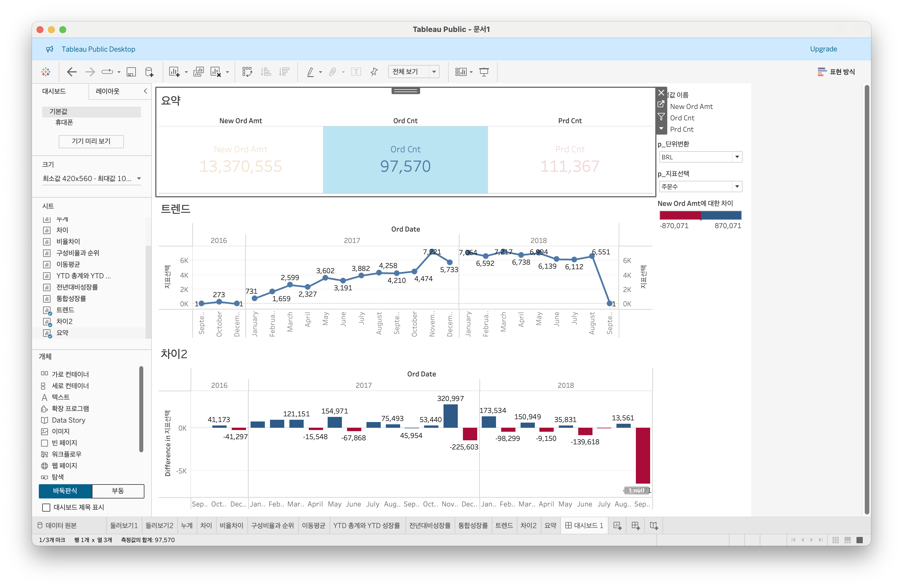Click the Save toolbar icon

point(131,72)
